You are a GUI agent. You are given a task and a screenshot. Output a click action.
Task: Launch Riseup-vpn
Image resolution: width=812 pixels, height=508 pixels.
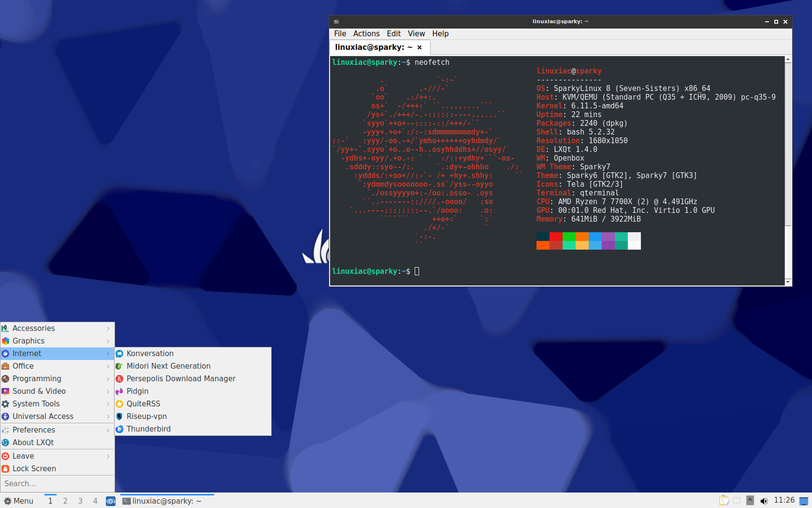tap(193, 417)
